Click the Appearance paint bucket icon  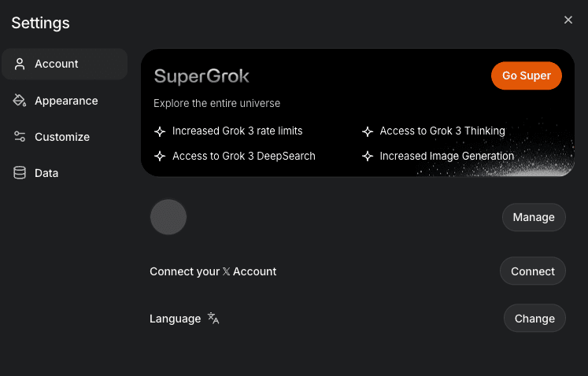20,101
